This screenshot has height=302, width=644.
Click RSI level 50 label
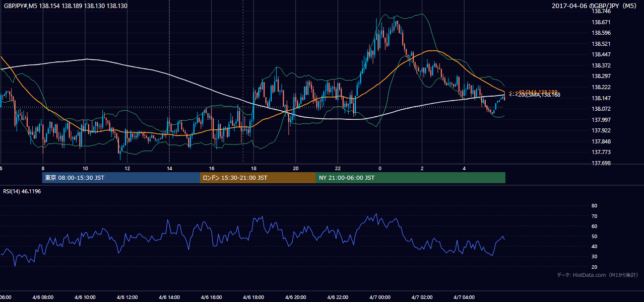click(595, 237)
